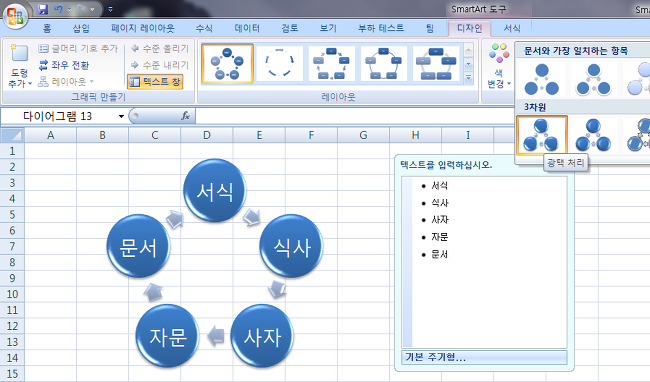This screenshot has height=382, width=650.
Task: Select the basic cycle layout thumbnail
Action: pyautogui.click(x=227, y=64)
